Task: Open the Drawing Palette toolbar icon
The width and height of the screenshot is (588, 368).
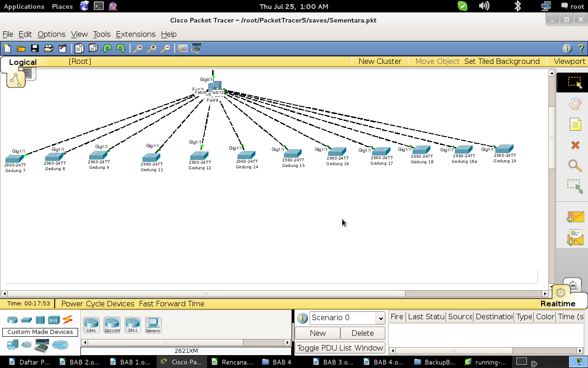Action: pos(182,48)
